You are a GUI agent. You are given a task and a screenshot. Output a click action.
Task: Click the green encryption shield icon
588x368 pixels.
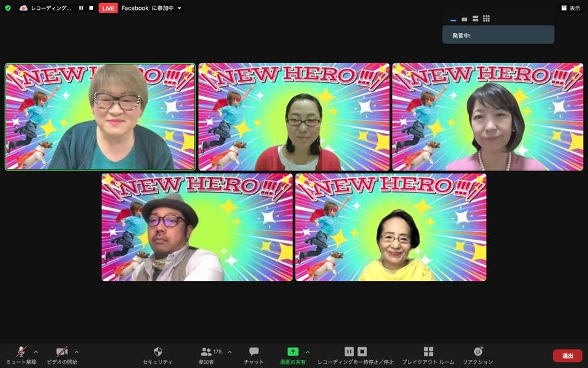(x=7, y=8)
